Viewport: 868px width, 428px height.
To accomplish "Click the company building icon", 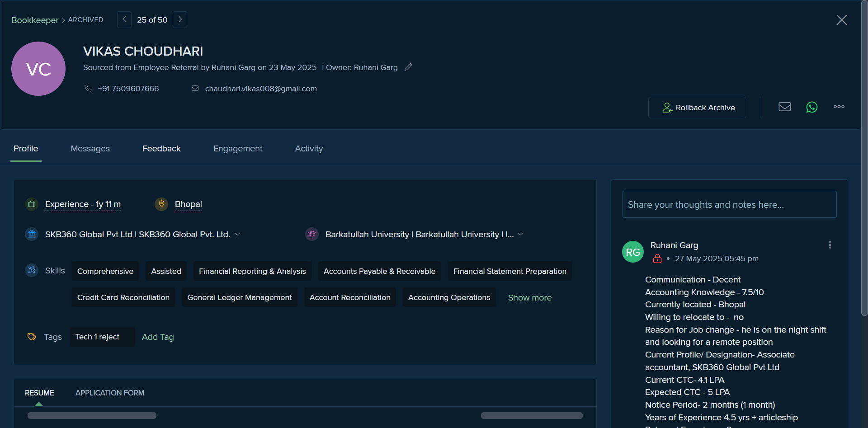I will coord(32,234).
